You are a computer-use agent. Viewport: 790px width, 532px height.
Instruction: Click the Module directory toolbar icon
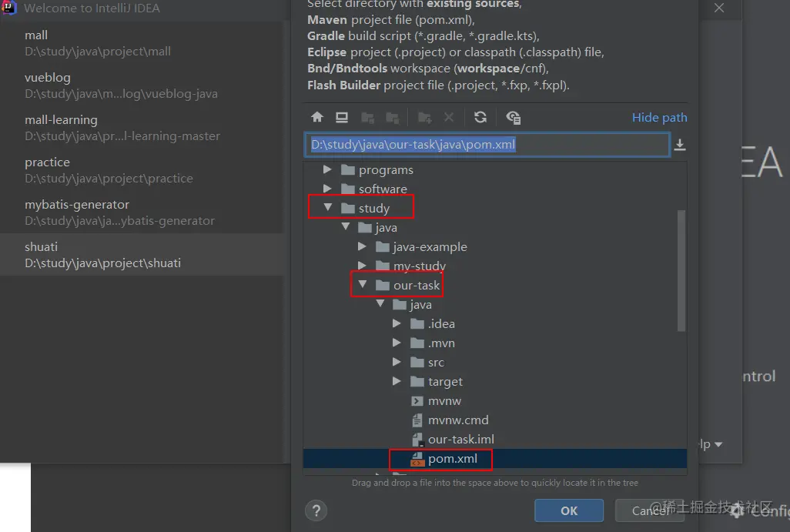click(x=393, y=118)
